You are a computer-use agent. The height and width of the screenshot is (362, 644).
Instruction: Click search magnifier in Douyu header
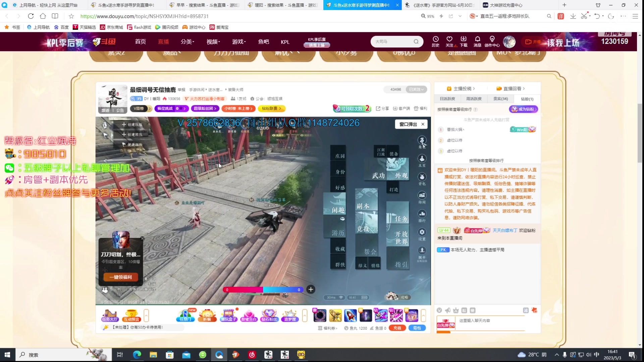416,42
